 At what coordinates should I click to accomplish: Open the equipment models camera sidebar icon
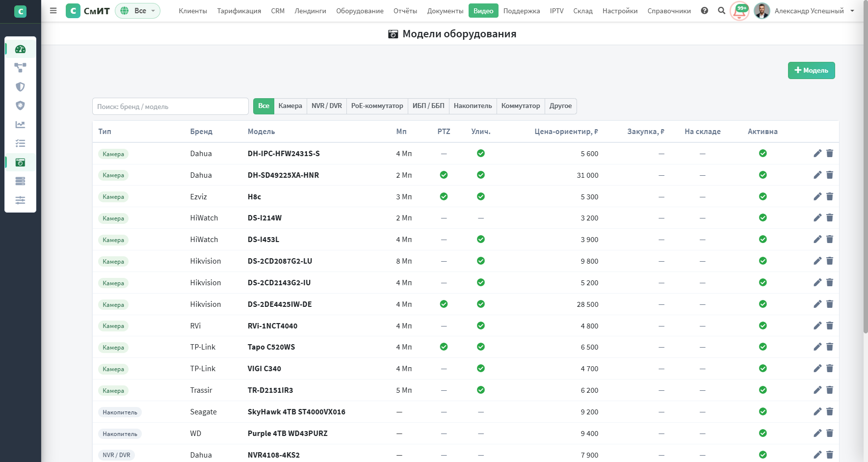[x=20, y=163]
